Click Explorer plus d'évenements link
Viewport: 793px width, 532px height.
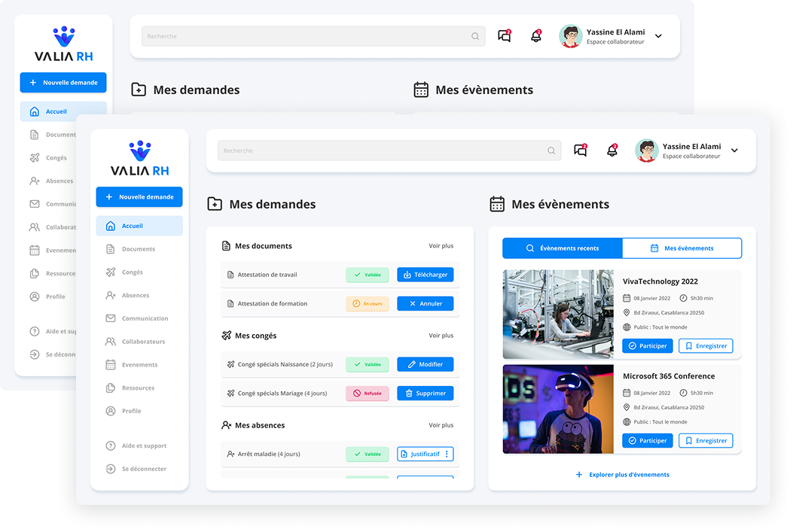coord(622,474)
